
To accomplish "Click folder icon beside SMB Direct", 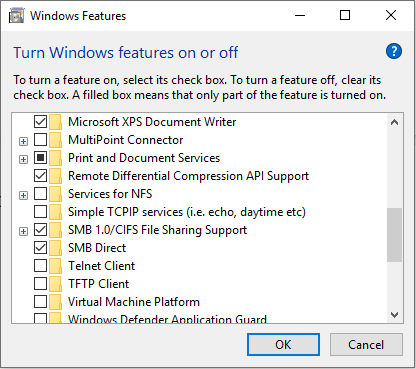I will click(56, 248).
